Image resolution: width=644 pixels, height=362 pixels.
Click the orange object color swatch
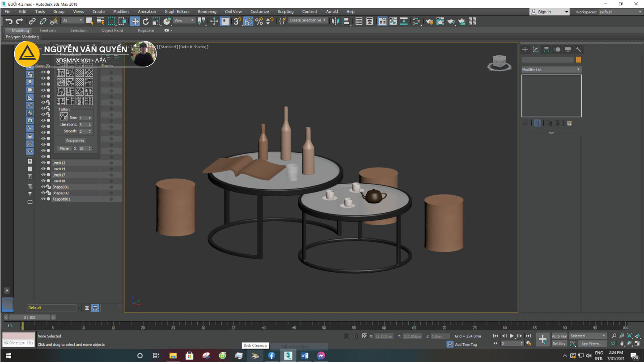coord(578,59)
